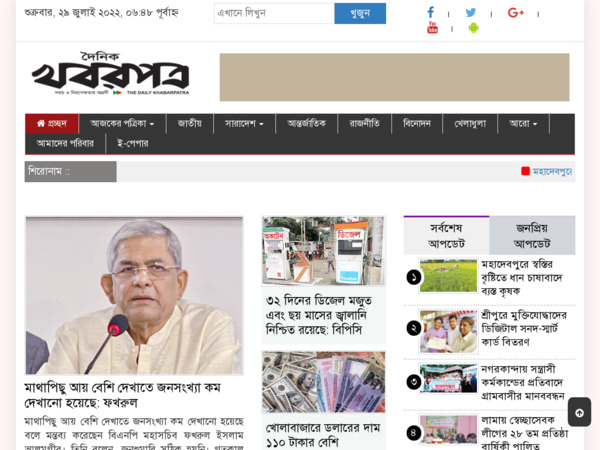600x450 pixels.
Task: Click the খুজুন search button
Action: coord(359,13)
